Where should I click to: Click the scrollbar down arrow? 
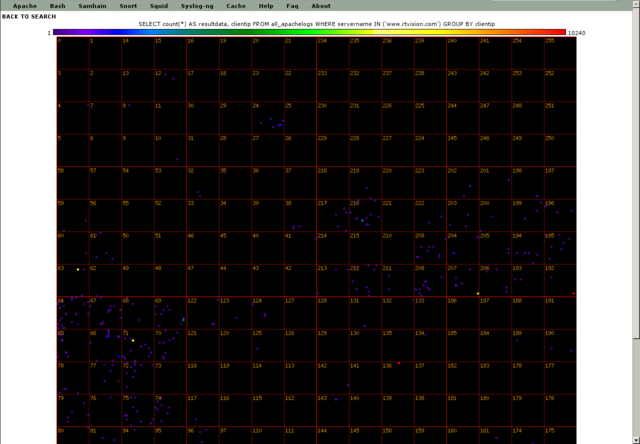tap(636, 440)
